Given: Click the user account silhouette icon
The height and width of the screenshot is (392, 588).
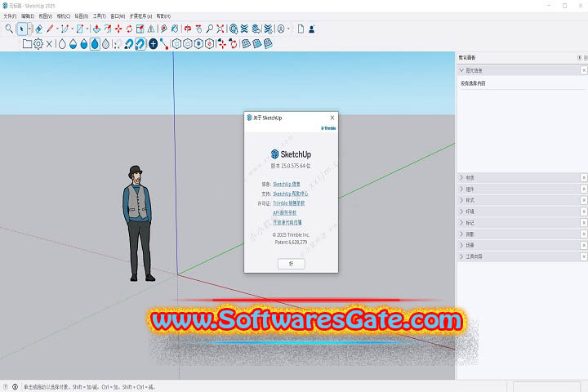Looking at the screenshot, I should [x=312, y=29].
